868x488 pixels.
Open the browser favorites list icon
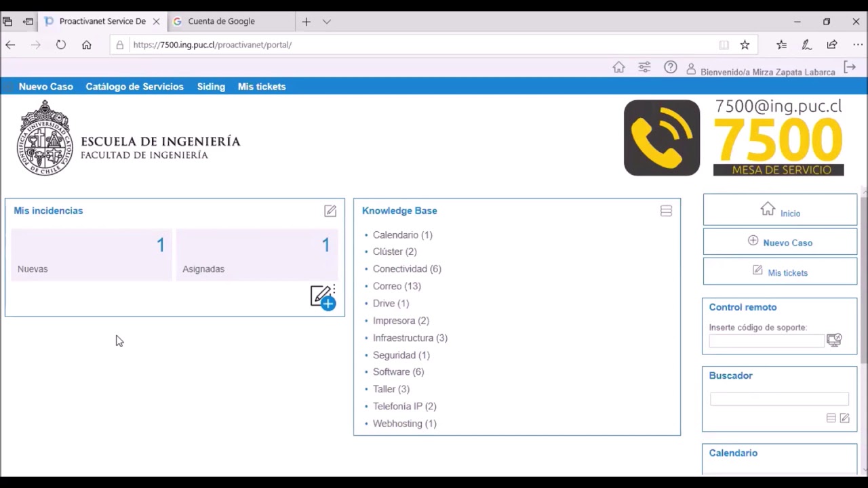(x=781, y=45)
